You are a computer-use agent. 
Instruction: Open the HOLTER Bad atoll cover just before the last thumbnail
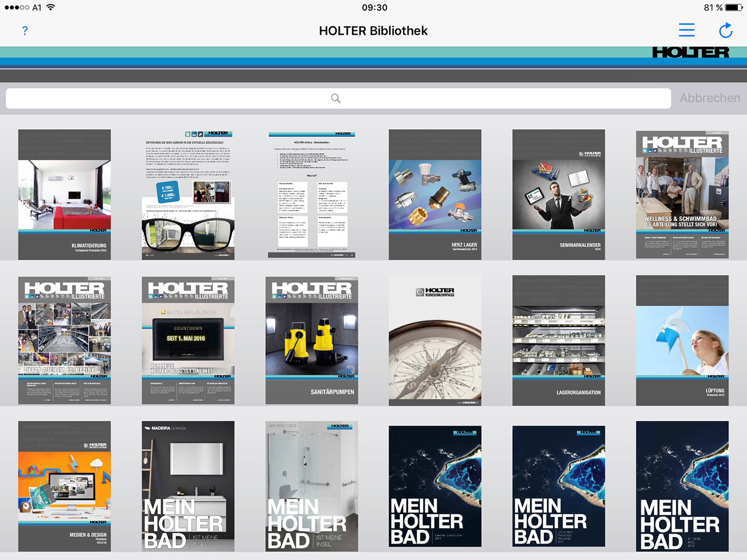559,486
